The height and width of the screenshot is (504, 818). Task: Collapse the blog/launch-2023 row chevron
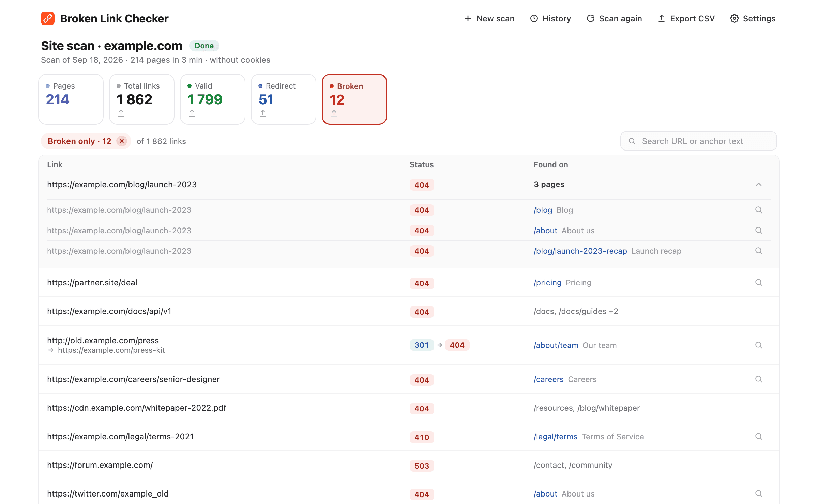pos(759,184)
